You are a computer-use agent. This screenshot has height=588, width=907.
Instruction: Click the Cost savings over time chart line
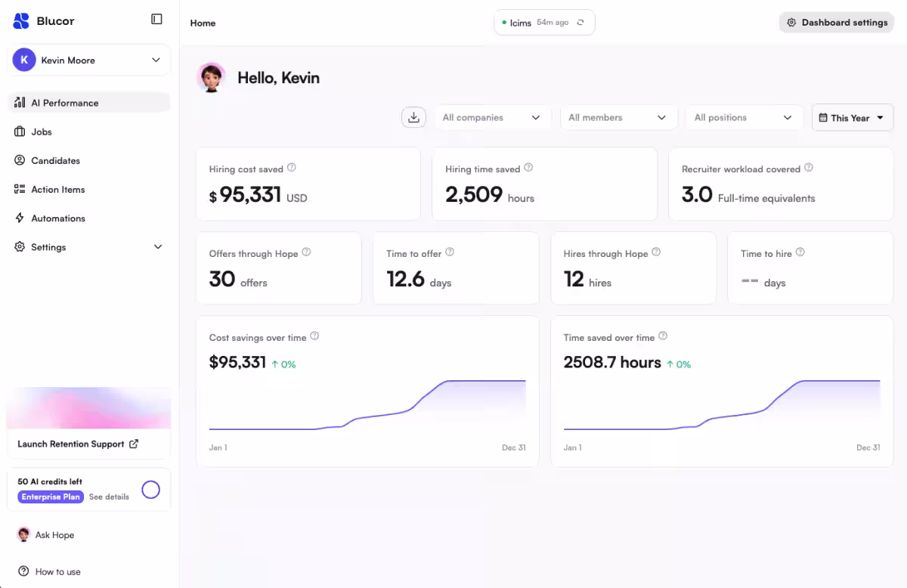pos(367,406)
